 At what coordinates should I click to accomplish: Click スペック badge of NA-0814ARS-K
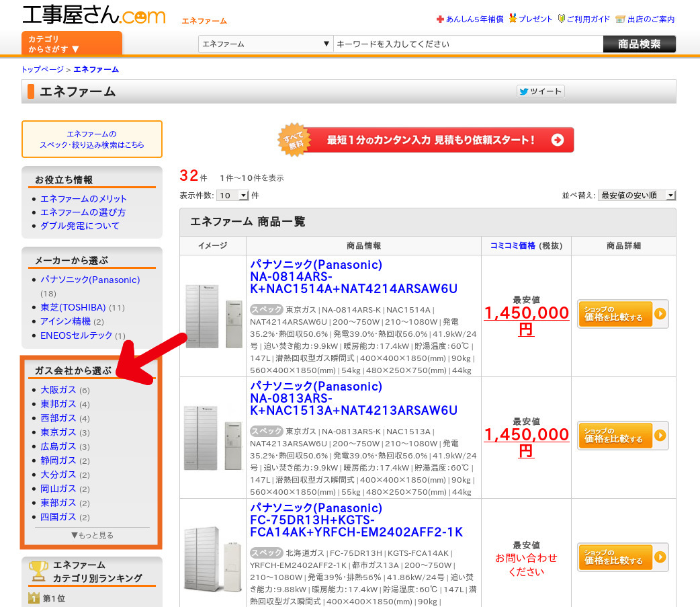pyautogui.click(x=267, y=309)
